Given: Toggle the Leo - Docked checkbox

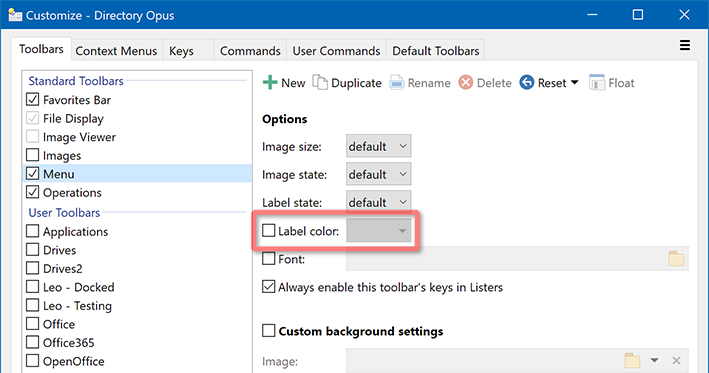Looking at the screenshot, I should tap(33, 287).
